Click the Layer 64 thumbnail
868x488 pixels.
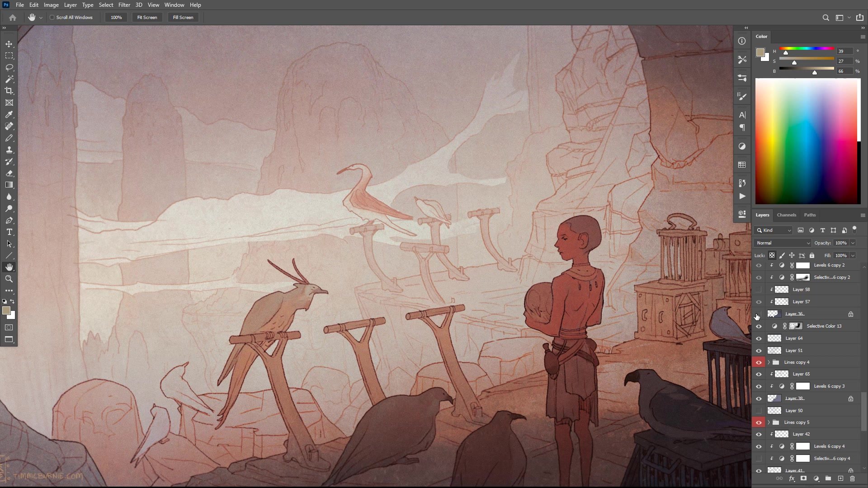[x=775, y=338]
